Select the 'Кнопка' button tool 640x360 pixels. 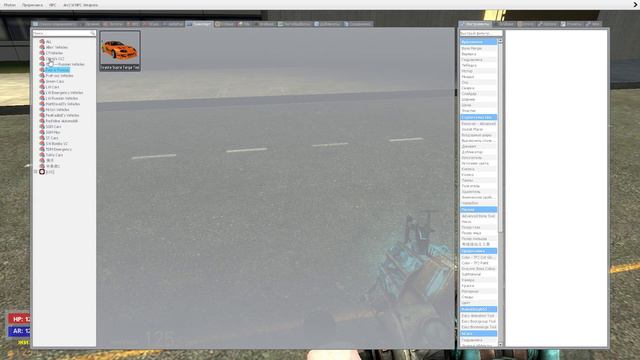tap(478, 169)
